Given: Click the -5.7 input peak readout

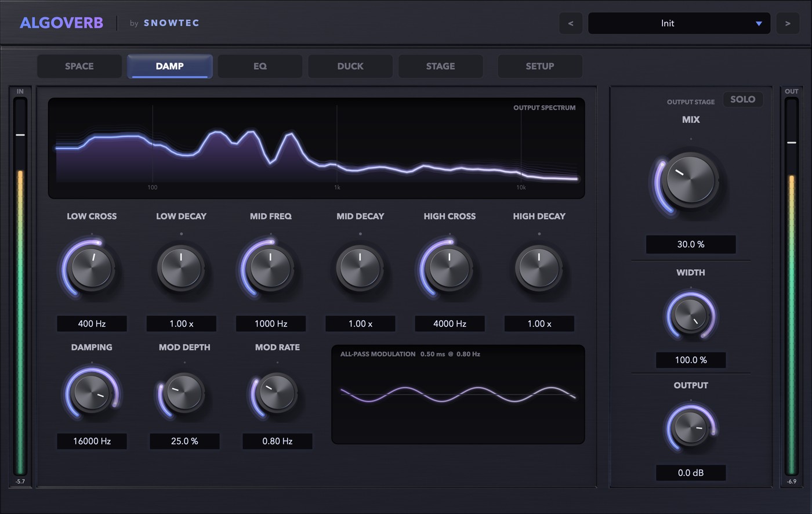Looking at the screenshot, I should 20,482.
